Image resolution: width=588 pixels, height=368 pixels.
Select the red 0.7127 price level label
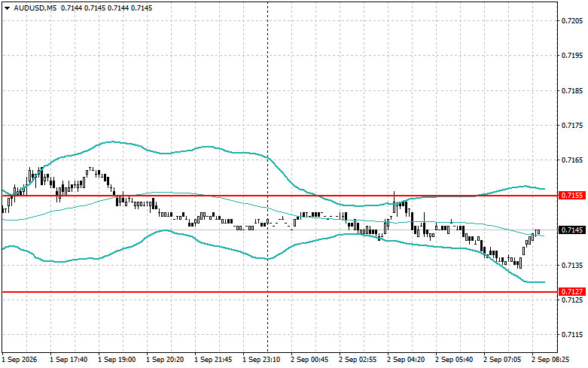click(x=572, y=291)
